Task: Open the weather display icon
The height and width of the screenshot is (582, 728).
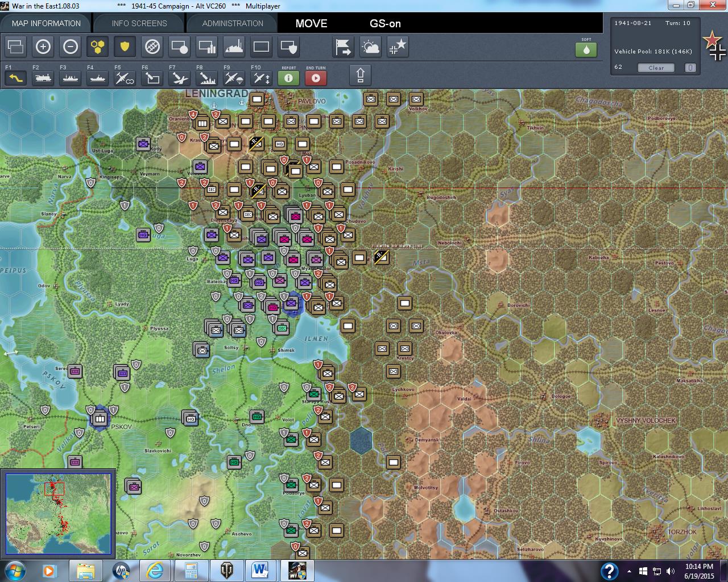Action: click(371, 47)
